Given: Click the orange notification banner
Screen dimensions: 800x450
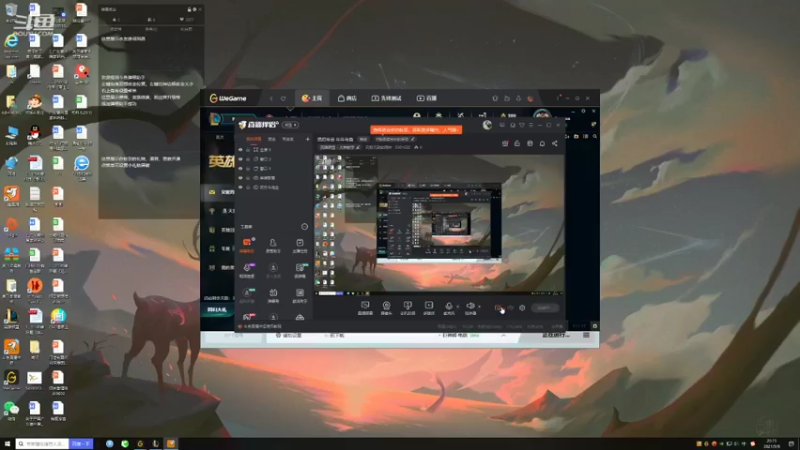Looking at the screenshot, I should (416, 130).
